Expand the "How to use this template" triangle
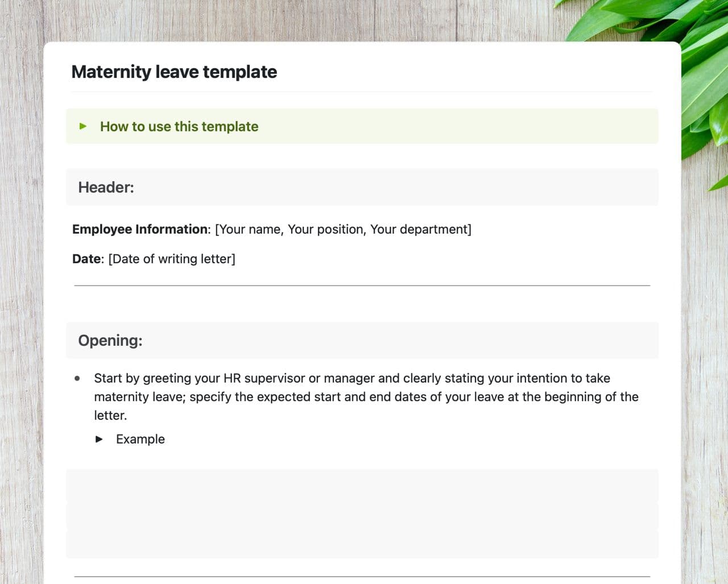The width and height of the screenshot is (728, 584). (83, 126)
